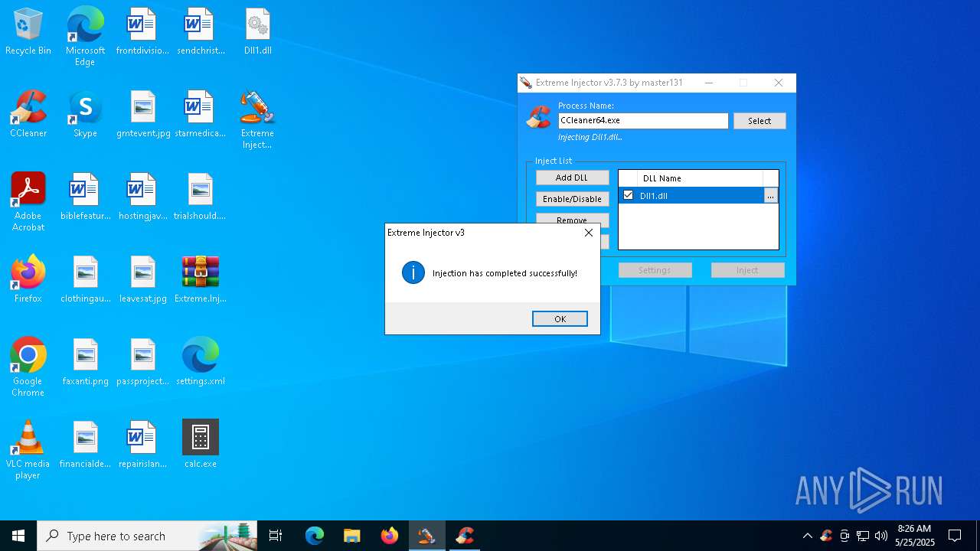The image size is (980, 551).
Task: Open Edge from the taskbar
Action: [x=315, y=536]
